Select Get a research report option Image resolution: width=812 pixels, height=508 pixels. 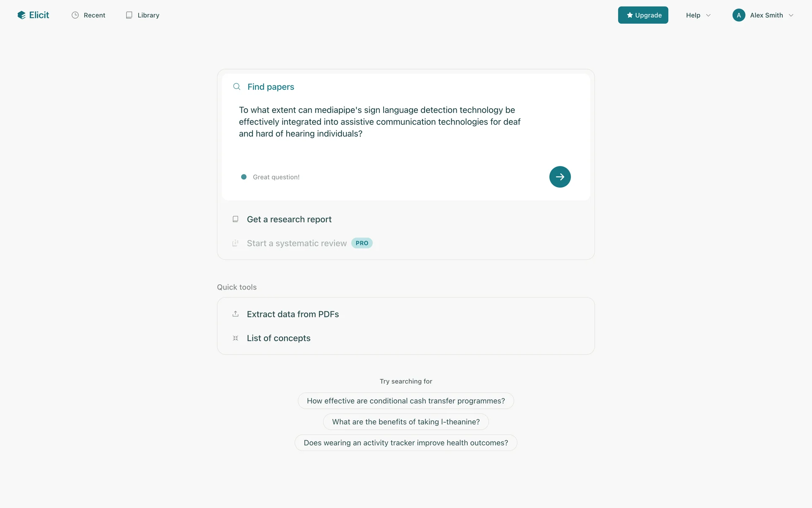(289, 219)
